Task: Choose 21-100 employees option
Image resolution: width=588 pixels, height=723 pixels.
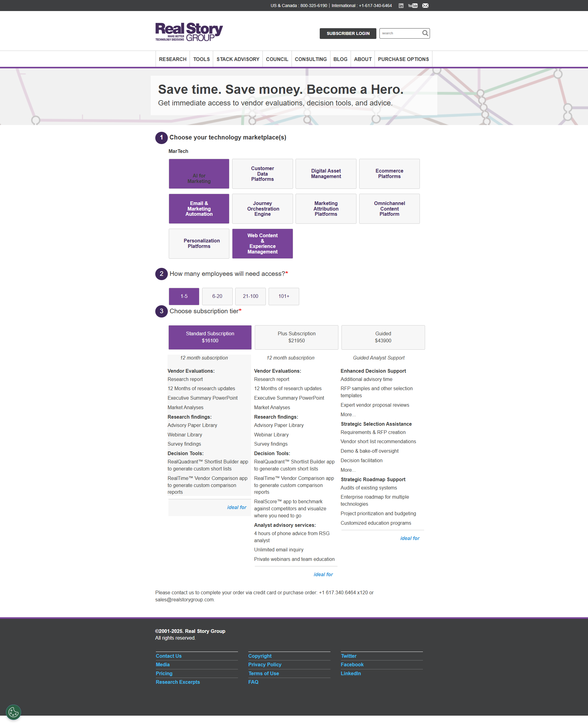Action: point(250,296)
